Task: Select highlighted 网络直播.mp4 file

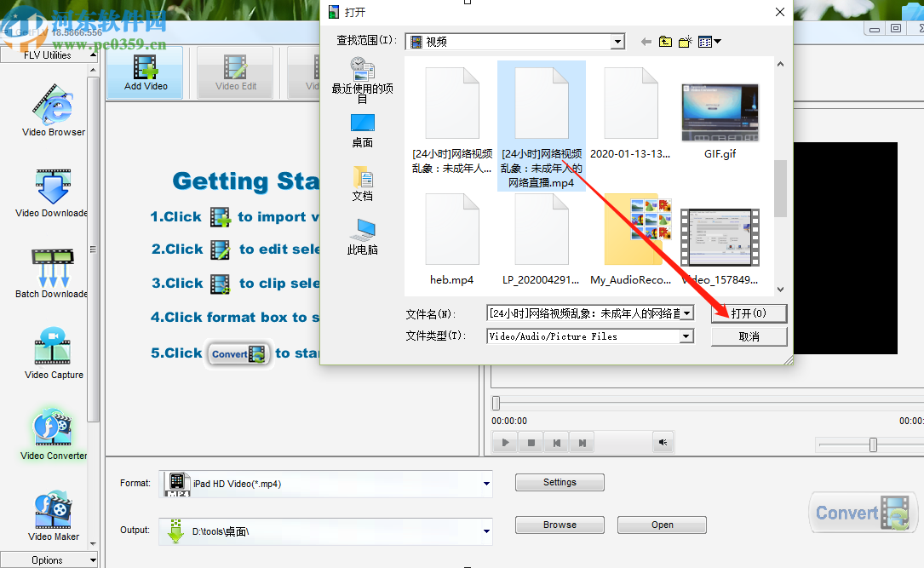Action: (541, 127)
